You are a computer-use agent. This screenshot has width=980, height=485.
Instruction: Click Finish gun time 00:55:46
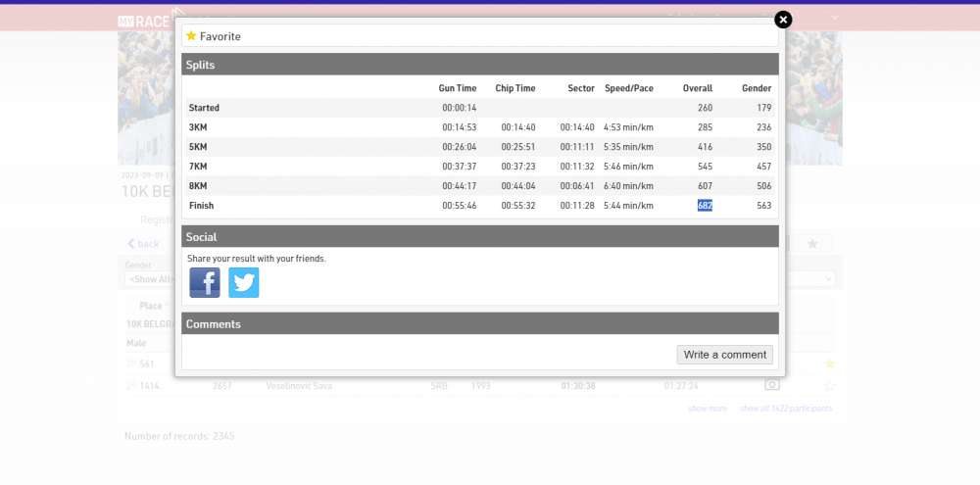(460, 205)
